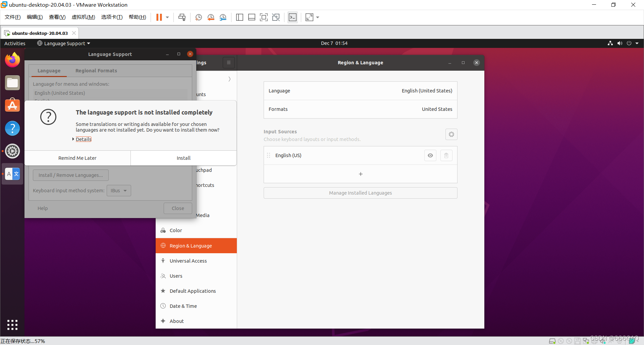
Task: Open the 帮助(H) menu
Action: pyautogui.click(x=138, y=17)
